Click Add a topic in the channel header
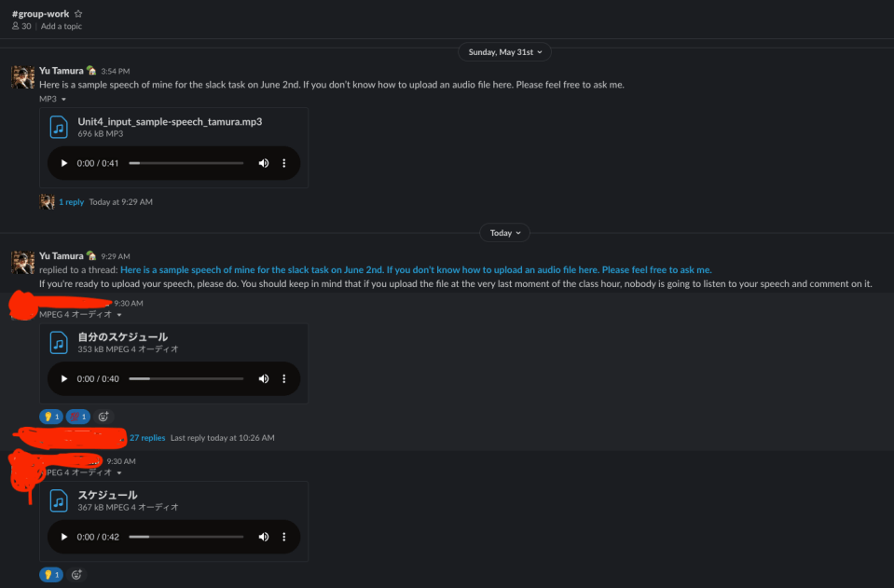The height and width of the screenshot is (588, 894). [62, 26]
